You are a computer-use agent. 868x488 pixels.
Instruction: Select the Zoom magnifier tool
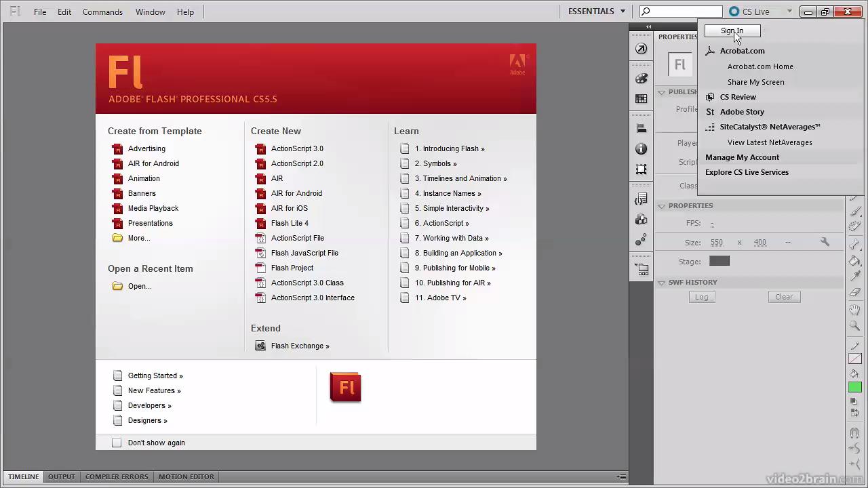[855, 326]
